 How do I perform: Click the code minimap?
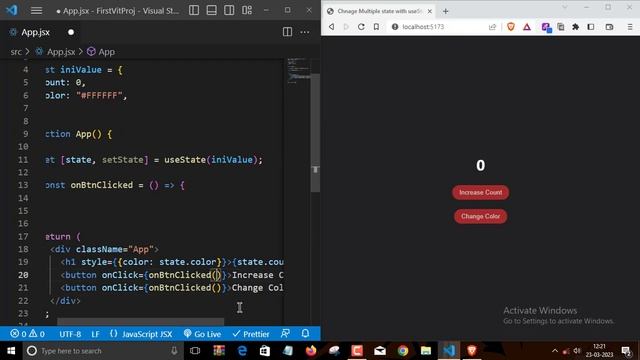click(298, 71)
